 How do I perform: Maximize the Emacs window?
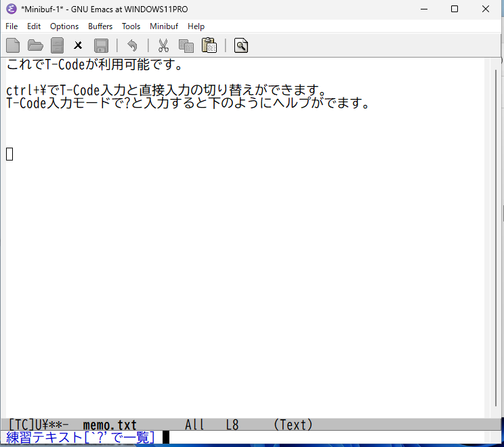pyautogui.click(x=455, y=9)
